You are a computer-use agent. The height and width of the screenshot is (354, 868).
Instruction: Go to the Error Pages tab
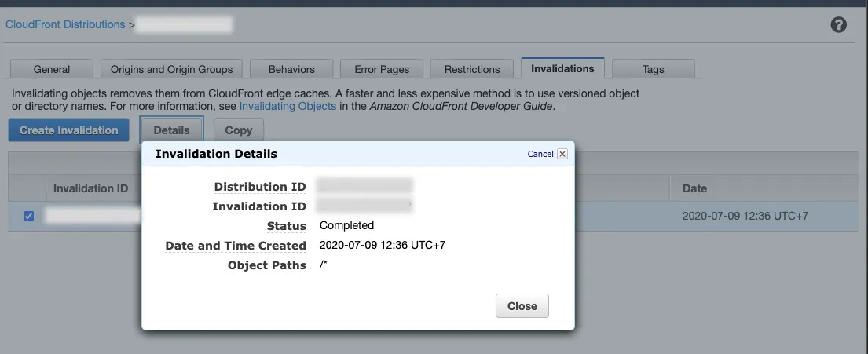tap(382, 69)
